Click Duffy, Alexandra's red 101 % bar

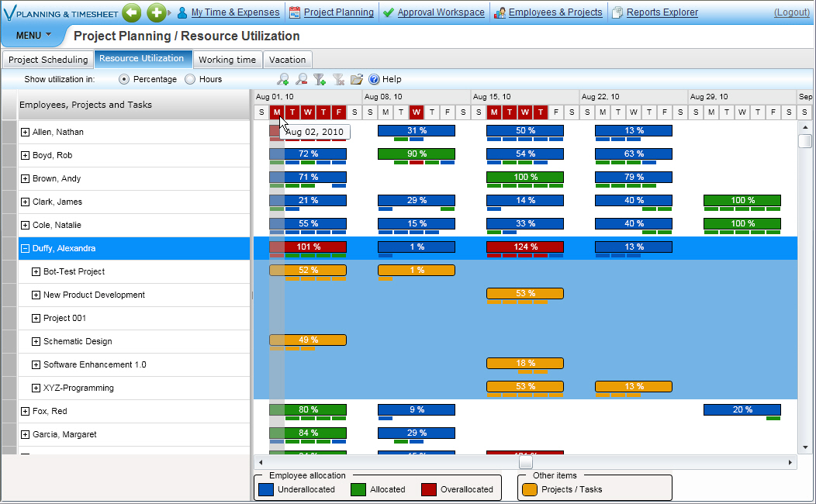pos(308,247)
